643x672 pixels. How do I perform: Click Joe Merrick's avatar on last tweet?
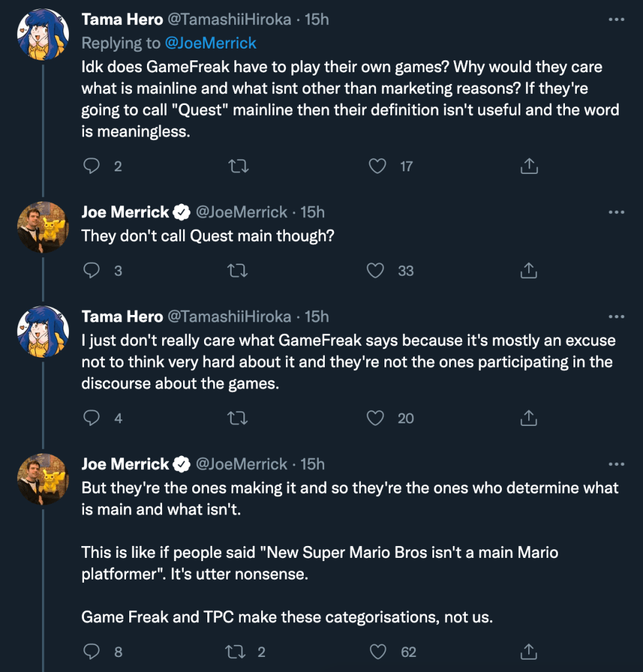pos(43,479)
